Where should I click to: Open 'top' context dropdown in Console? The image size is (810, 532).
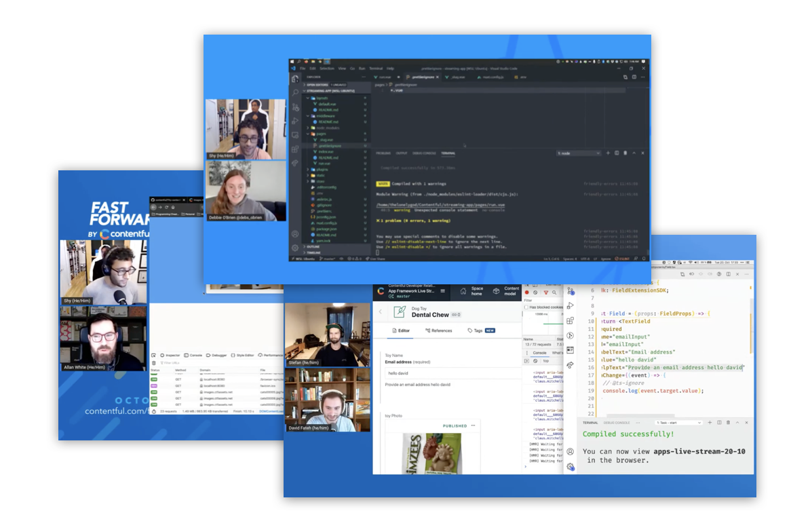[545, 360]
